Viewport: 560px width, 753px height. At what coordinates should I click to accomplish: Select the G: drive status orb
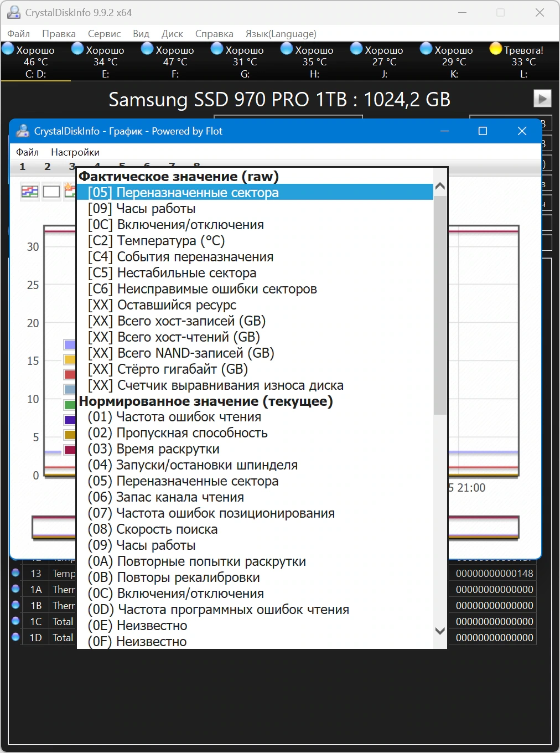217,49
